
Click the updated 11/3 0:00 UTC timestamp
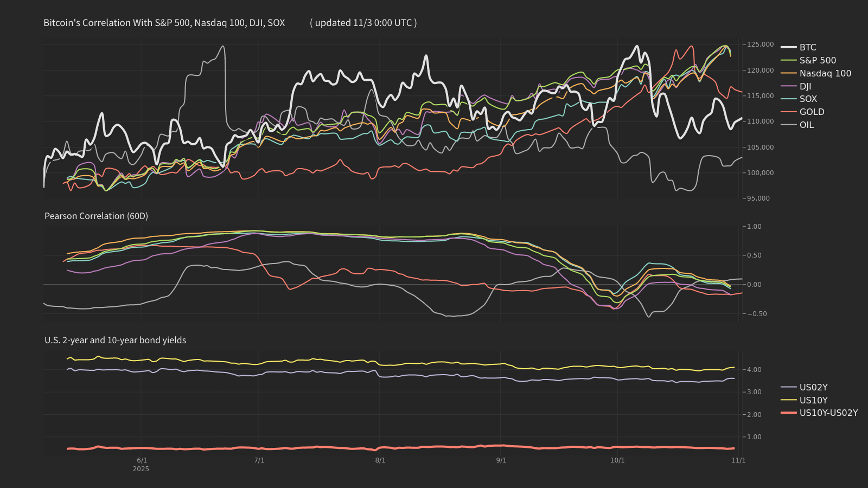363,23
